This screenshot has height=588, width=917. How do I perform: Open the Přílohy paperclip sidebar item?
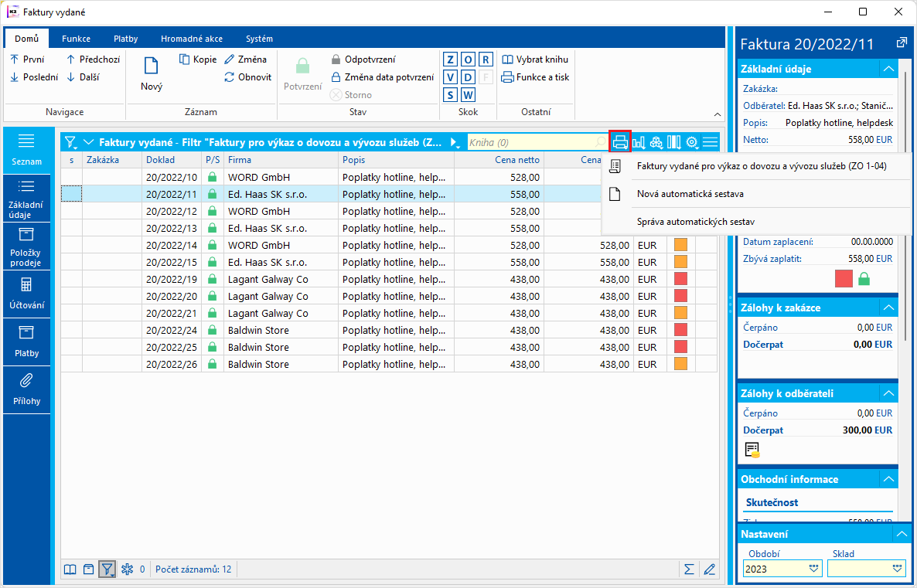[x=26, y=389]
